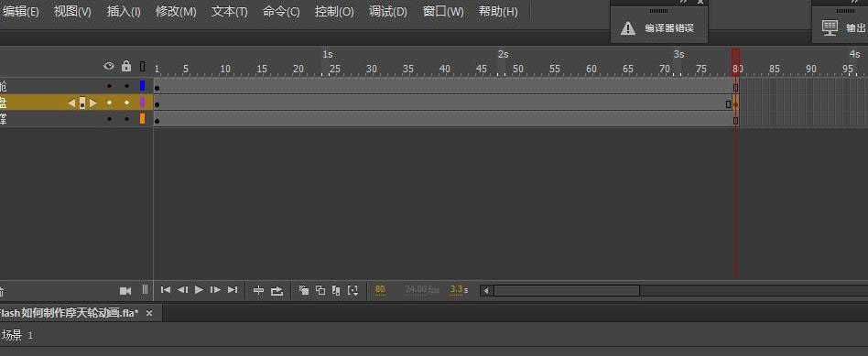Click the blue outline color swatch of top layer
This screenshot has height=356, width=868.
coord(142,86)
